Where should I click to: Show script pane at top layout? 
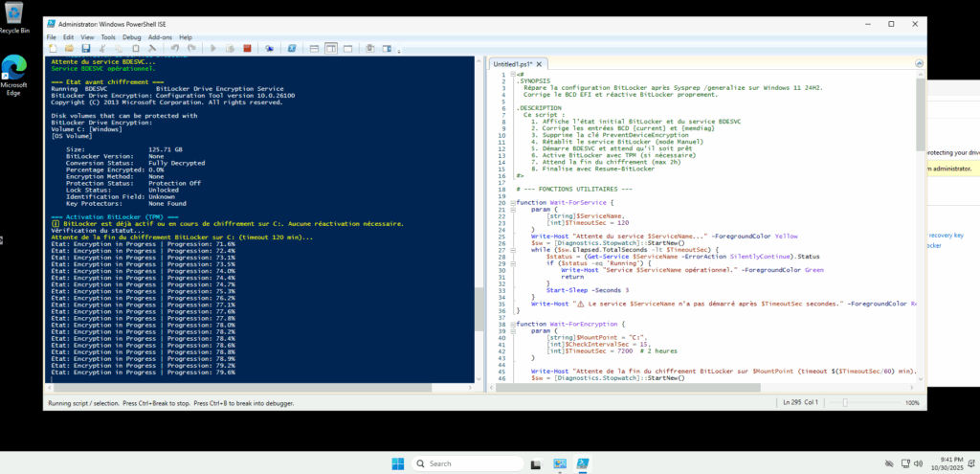click(x=314, y=48)
